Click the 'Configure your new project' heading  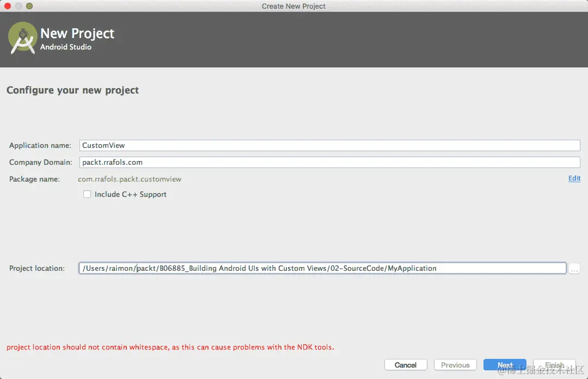point(73,90)
